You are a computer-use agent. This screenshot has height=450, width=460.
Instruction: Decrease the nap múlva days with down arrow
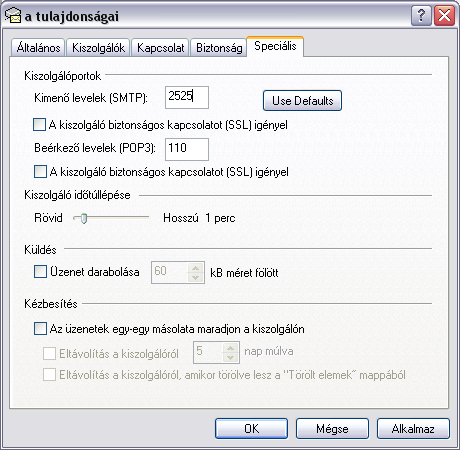[x=231, y=358]
